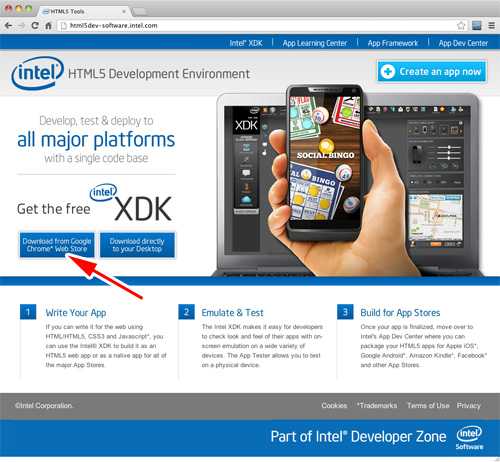
Task: Click the Build for App Stores heading
Action: pos(400,313)
